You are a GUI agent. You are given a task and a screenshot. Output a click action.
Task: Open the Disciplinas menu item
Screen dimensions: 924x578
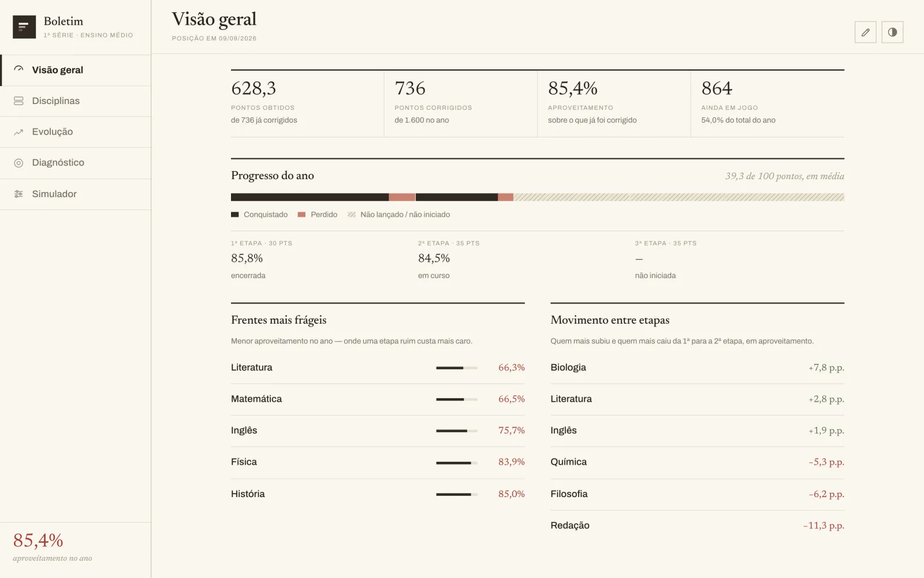point(76,101)
